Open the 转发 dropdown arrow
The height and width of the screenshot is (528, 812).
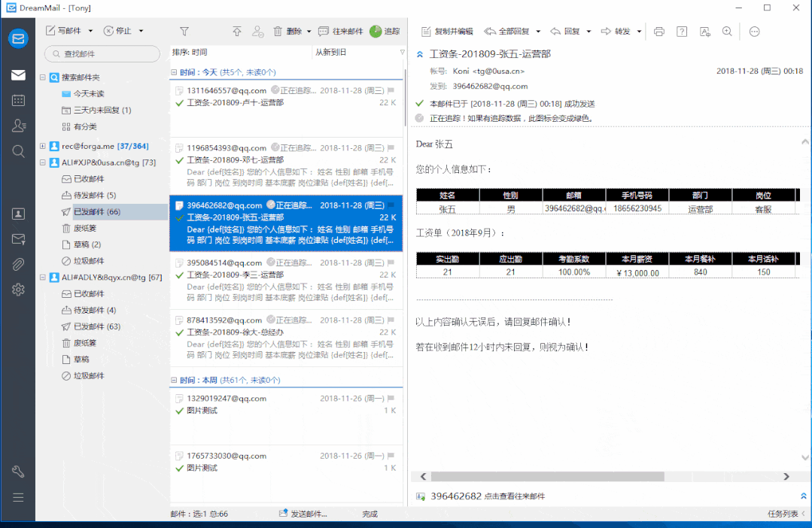click(x=639, y=32)
